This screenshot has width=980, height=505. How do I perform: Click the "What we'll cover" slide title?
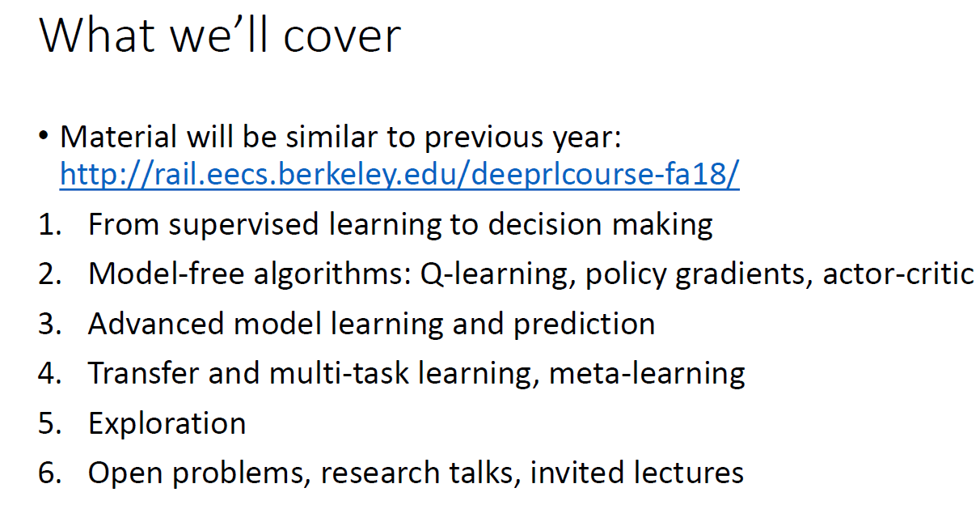220,35
